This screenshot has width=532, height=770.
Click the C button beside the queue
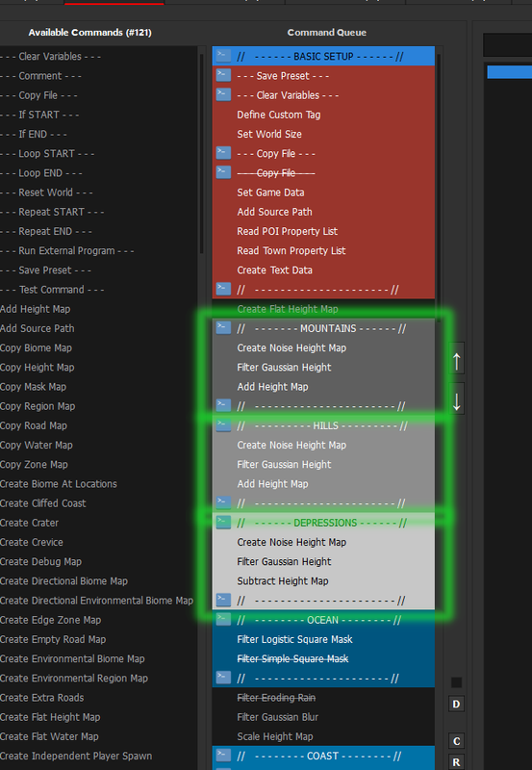[456, 741]
